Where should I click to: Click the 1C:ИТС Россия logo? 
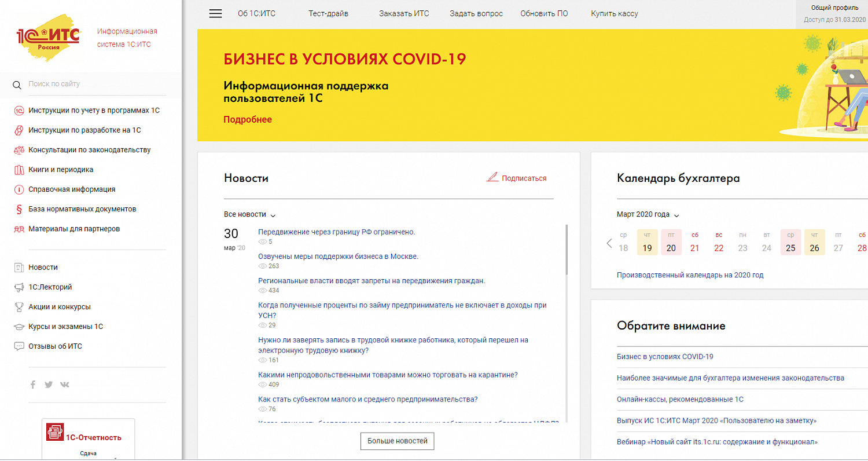50,38
